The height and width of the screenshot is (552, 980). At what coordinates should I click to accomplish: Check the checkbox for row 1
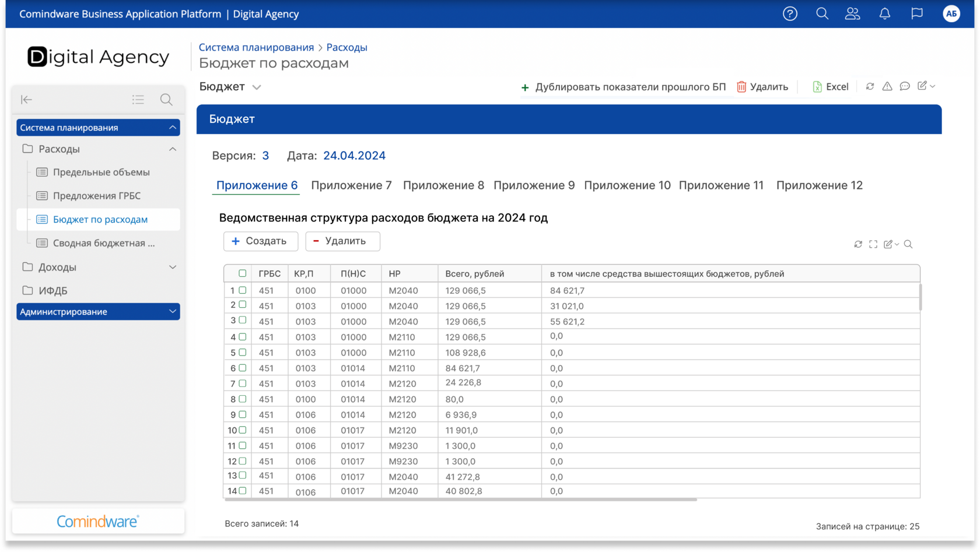(243, 290)
